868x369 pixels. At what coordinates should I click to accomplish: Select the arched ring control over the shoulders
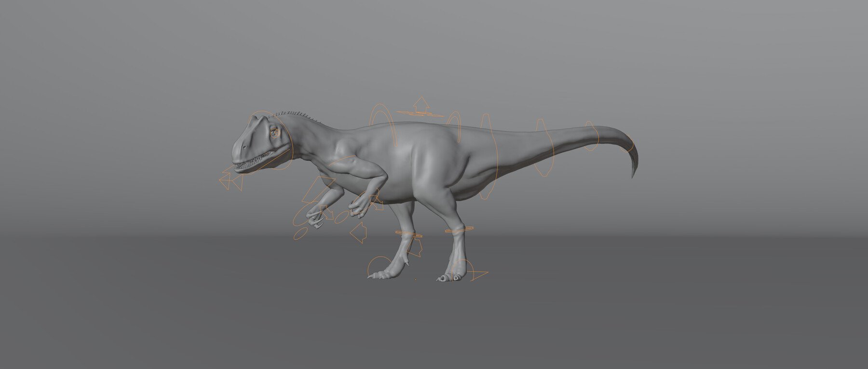pyautogui.click(x=382, y=125)
